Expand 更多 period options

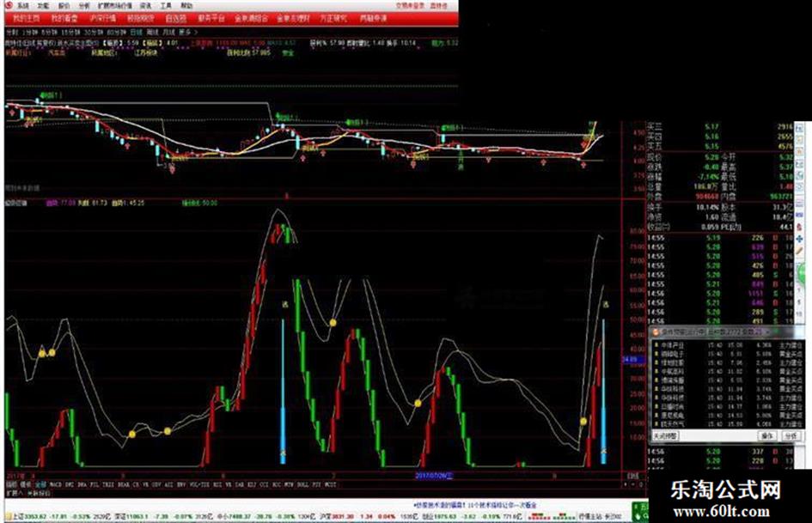pos(187,32)
